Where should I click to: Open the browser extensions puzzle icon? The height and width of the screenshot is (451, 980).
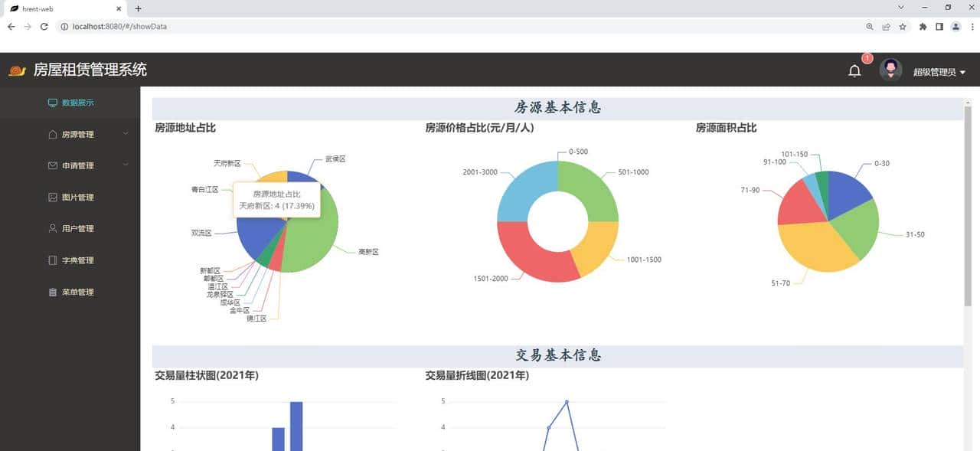(x=922, y=25)
